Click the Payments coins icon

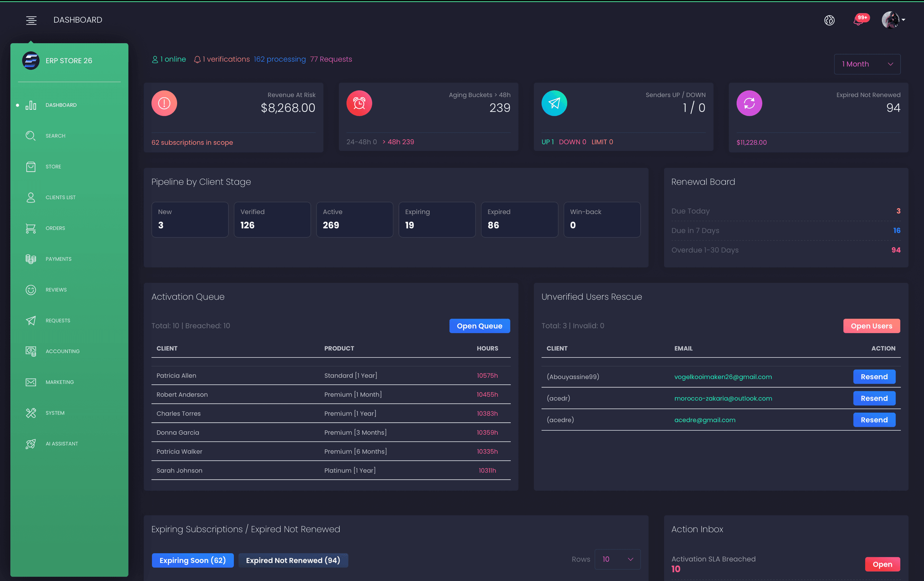tap(31, 259)
